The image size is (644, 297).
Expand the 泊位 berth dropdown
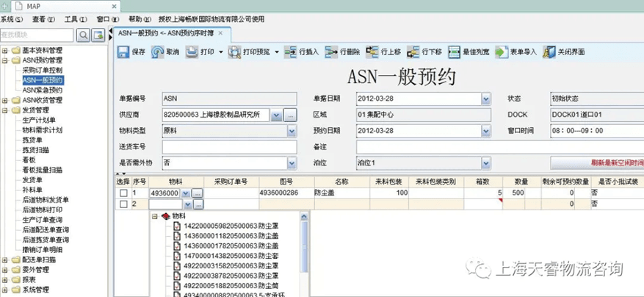pos(485,162)
